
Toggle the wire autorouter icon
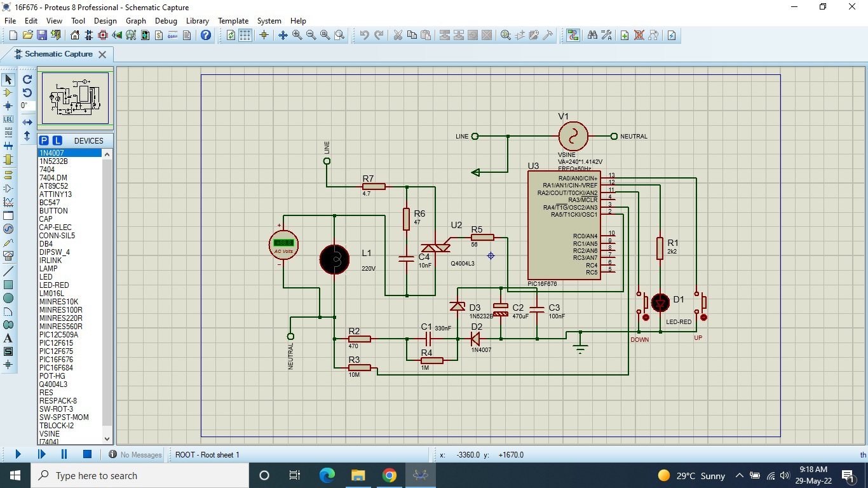point(573,36)
